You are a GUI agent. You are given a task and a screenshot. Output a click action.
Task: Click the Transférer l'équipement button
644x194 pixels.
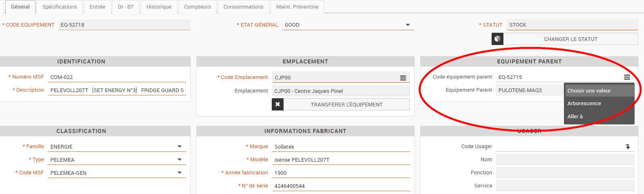[x=347, y=104]
